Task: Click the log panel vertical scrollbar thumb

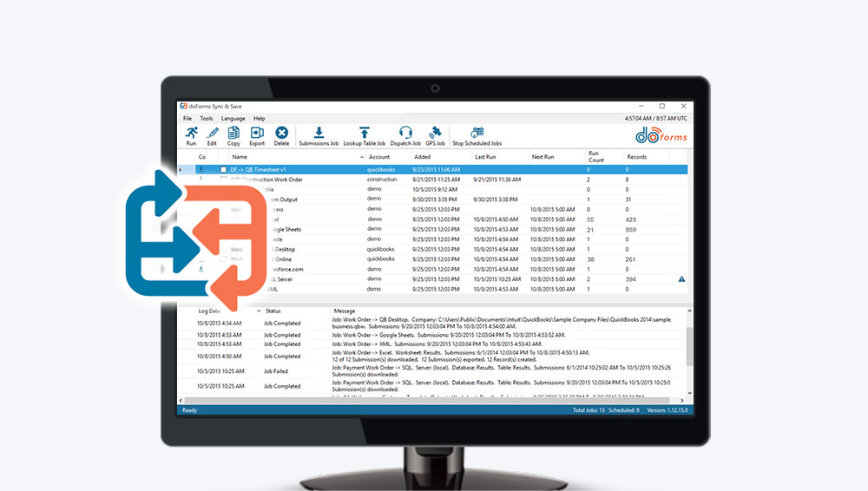Action: tap(689, 346)
